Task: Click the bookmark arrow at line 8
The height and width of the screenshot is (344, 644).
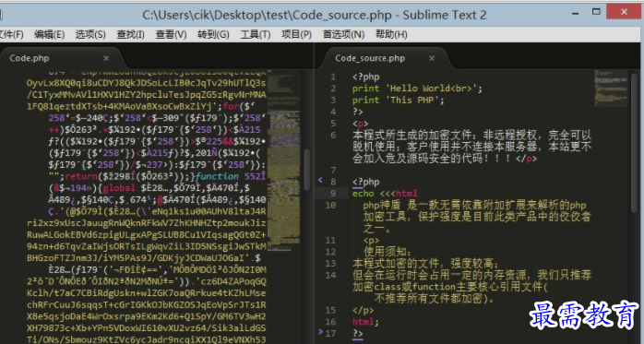Action: click(x=320, y=180)
